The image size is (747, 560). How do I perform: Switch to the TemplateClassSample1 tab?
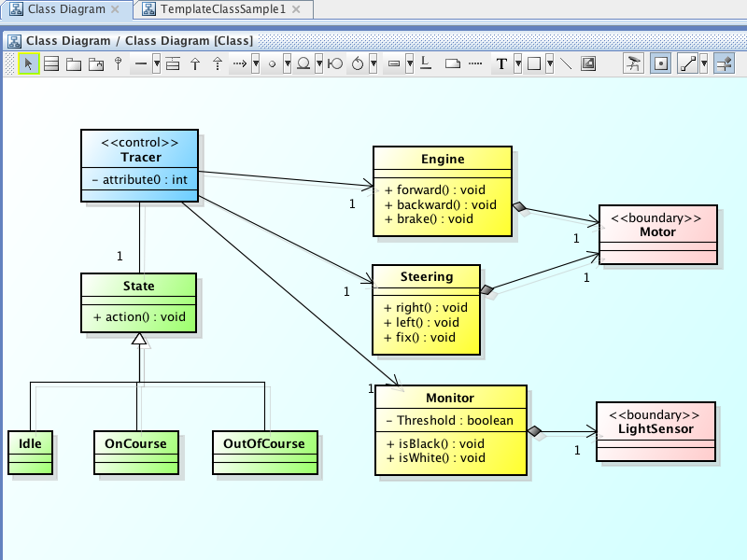[x=221, y=9]
